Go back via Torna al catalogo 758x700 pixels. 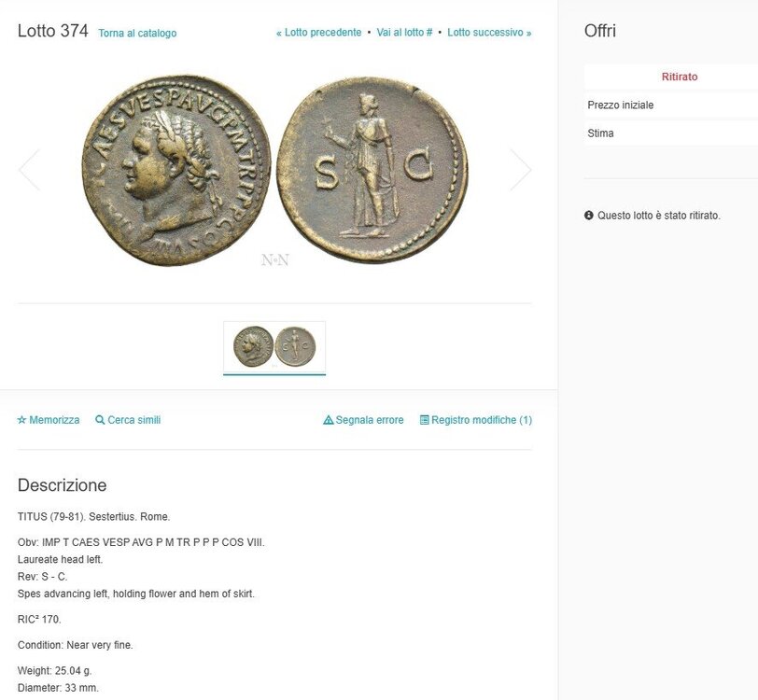click(x=137, y=34)
